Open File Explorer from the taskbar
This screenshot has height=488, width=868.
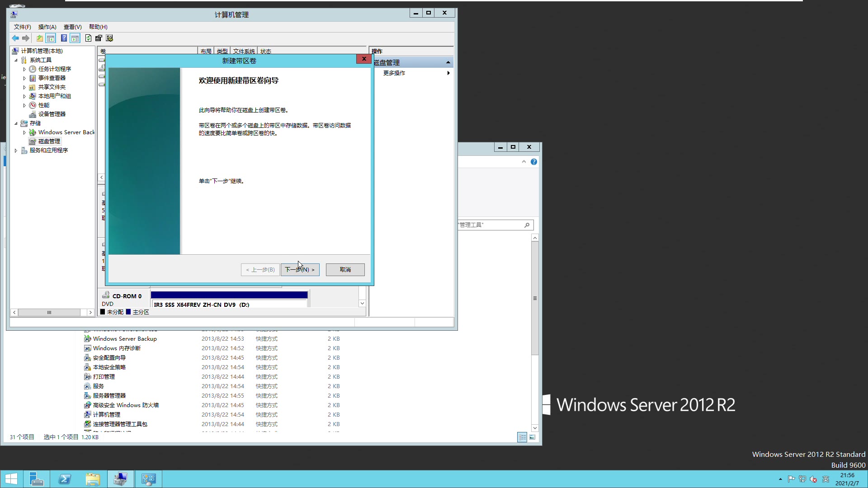(x=93, y=479)
